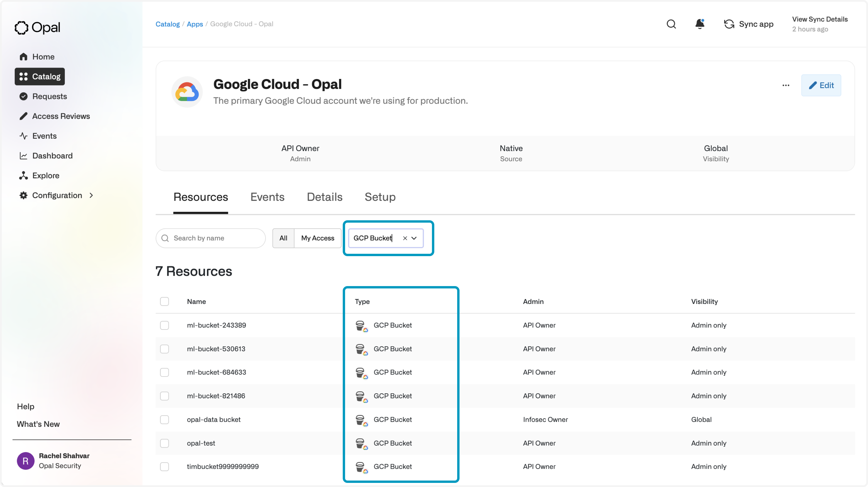Open the View Sync Details link
Screen dimensions: 868x487
click(820, 19)
